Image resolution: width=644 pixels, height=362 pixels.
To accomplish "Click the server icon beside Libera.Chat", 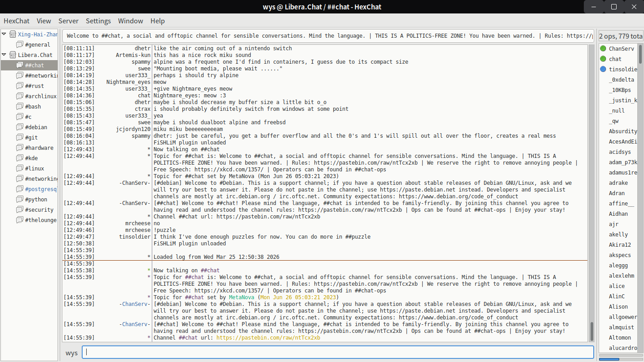I will click(x=13, y=55).
